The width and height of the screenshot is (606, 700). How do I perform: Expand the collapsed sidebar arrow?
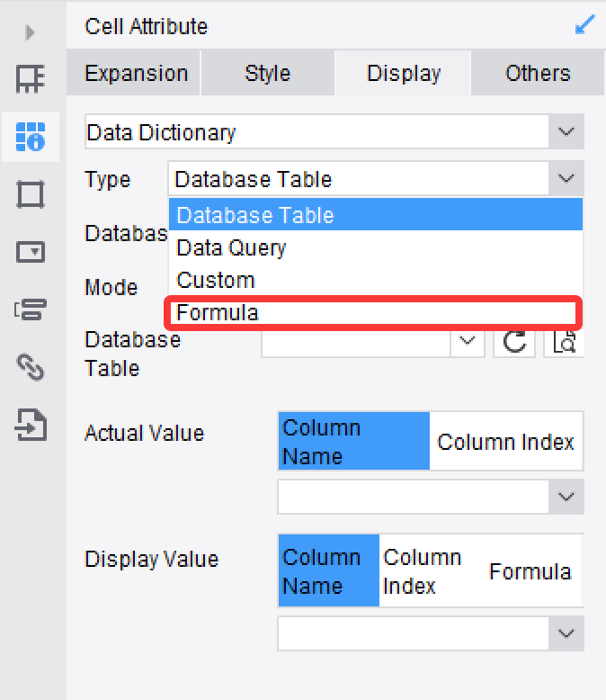[30, 32]
